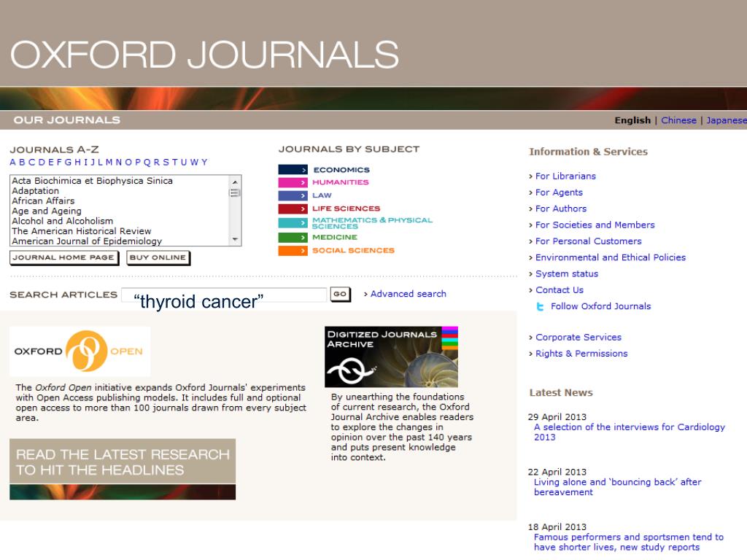This screenshot has height=560, width=747.
Task: Switch language to Japanese
Action: (x=727, y=120)
